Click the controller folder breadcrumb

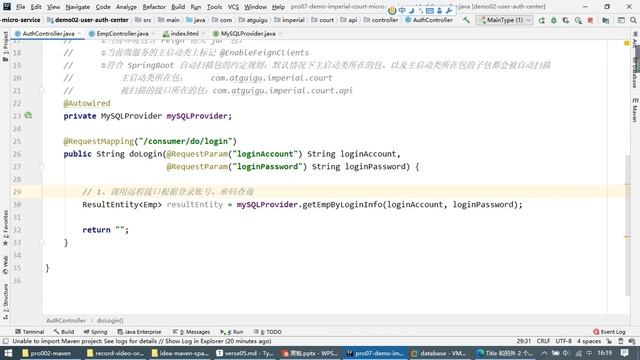[380, 20]
